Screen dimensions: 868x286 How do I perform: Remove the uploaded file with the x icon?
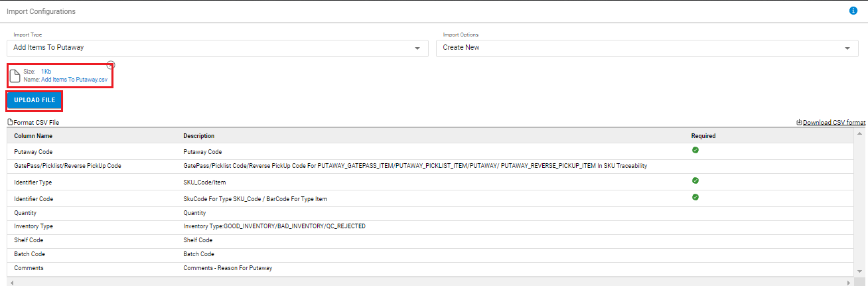coord(111,65)
